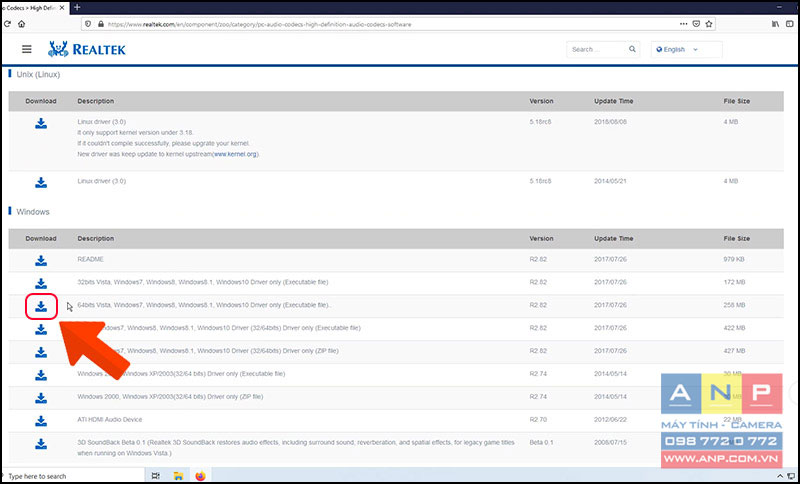Download the 2014/05/21 Linux driver

tap(41, 183)
